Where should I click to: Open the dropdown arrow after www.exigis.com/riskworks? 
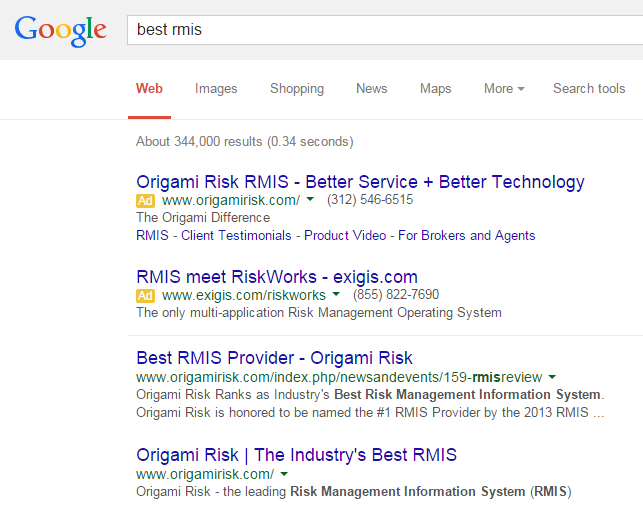tap(336, 295)
